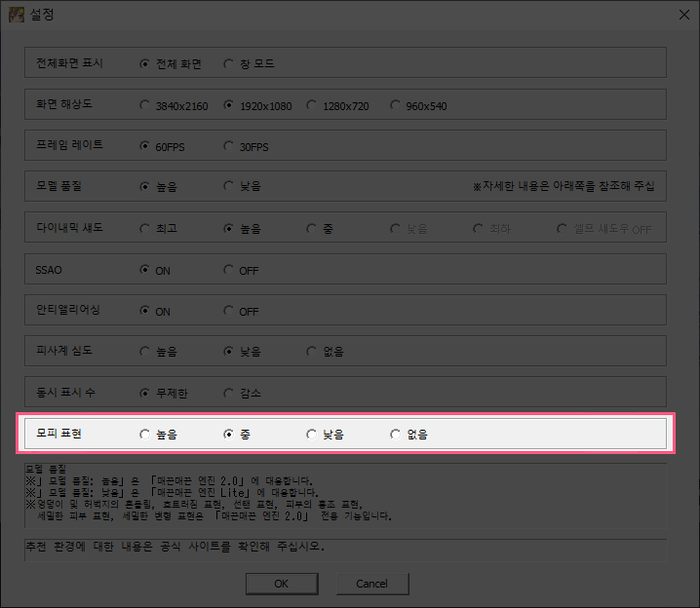The image size is (700, 608).
Task: Click the 세밀한 피부 표현 description line
Action: pos(214,515)
